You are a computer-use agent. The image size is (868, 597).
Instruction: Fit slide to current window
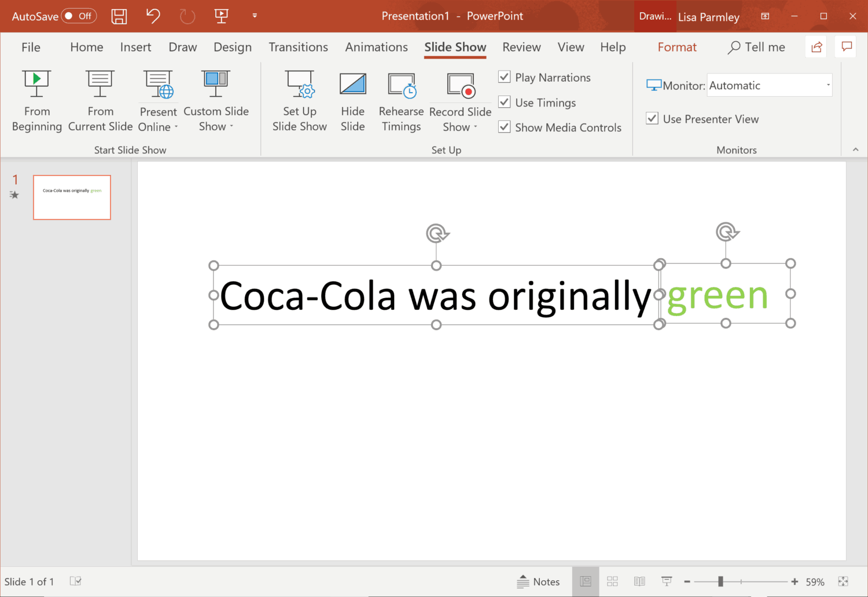(843, 581)
